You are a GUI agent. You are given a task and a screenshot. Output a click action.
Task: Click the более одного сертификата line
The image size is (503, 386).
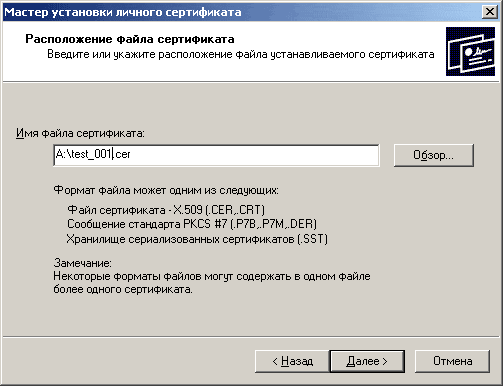point(123,289)
